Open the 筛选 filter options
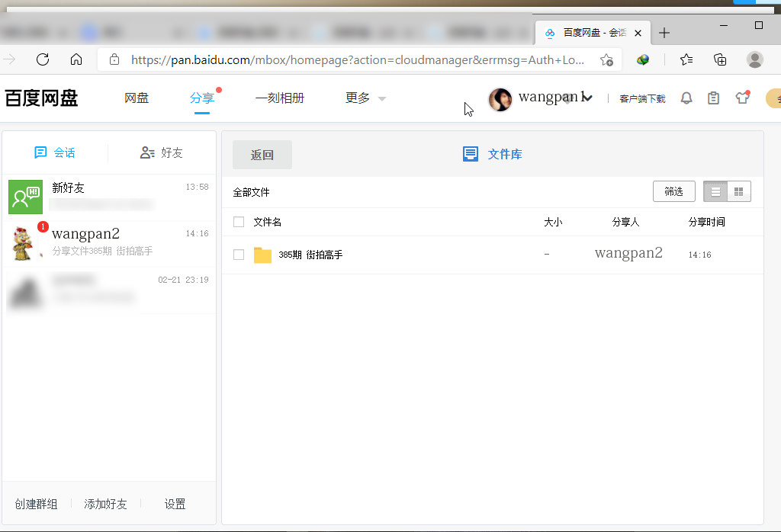This screenshot has width=781, height=532. click(x=673, y=191)
